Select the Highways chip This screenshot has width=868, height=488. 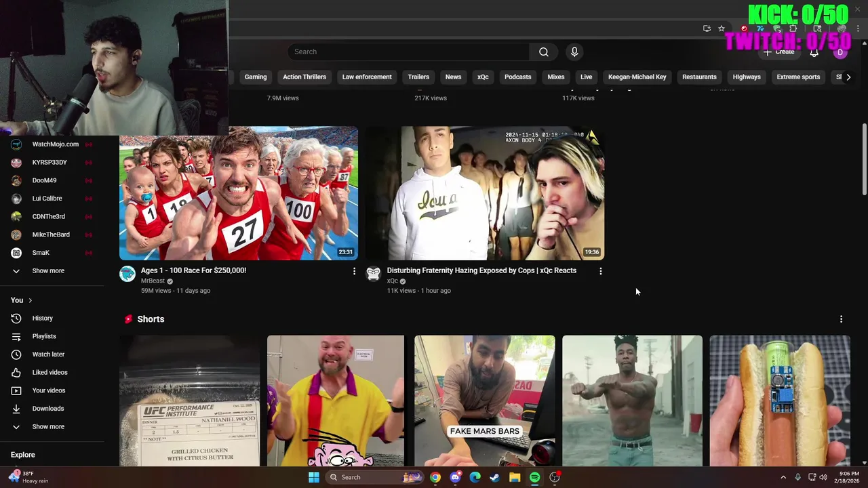click(x=747, y=77)
